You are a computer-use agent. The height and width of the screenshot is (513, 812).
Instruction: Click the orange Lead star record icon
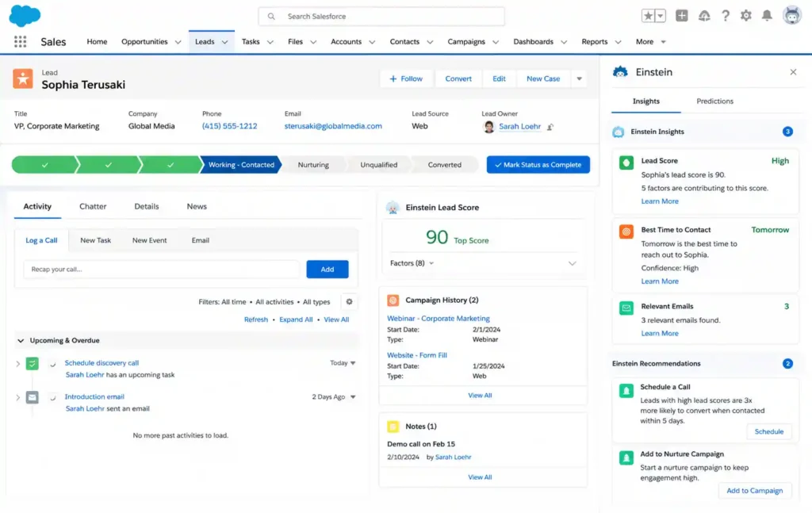click(x=23, y=78)
